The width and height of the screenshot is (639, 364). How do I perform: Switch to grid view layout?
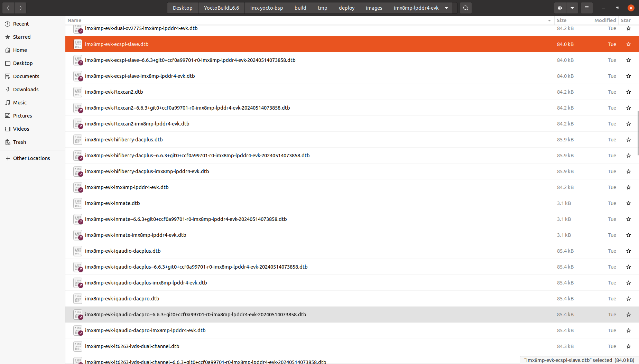click(560, 8)
